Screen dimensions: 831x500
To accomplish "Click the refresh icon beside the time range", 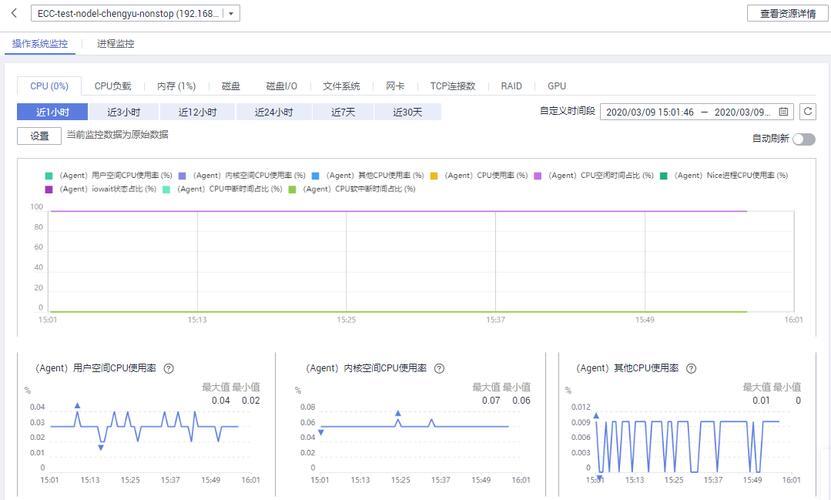I will pyautogui.click(x=808, y=112).
